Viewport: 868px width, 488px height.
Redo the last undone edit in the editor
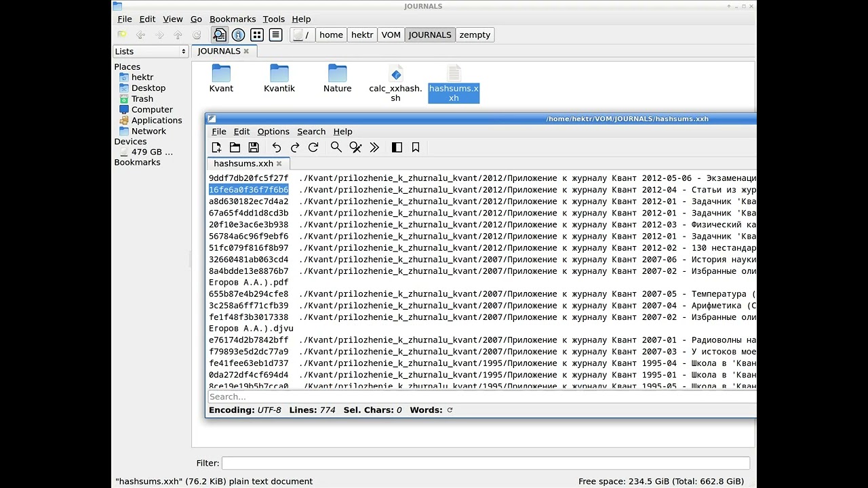point(295,147)
